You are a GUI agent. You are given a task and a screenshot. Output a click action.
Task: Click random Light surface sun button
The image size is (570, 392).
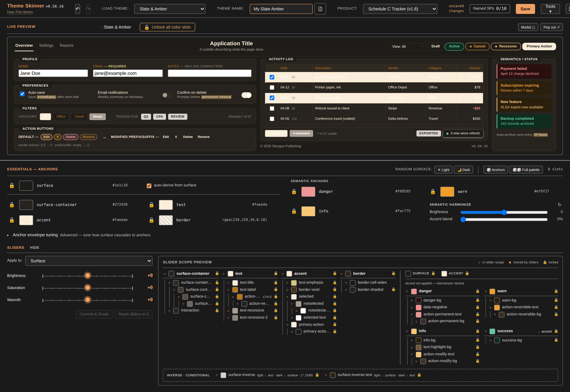443,170
